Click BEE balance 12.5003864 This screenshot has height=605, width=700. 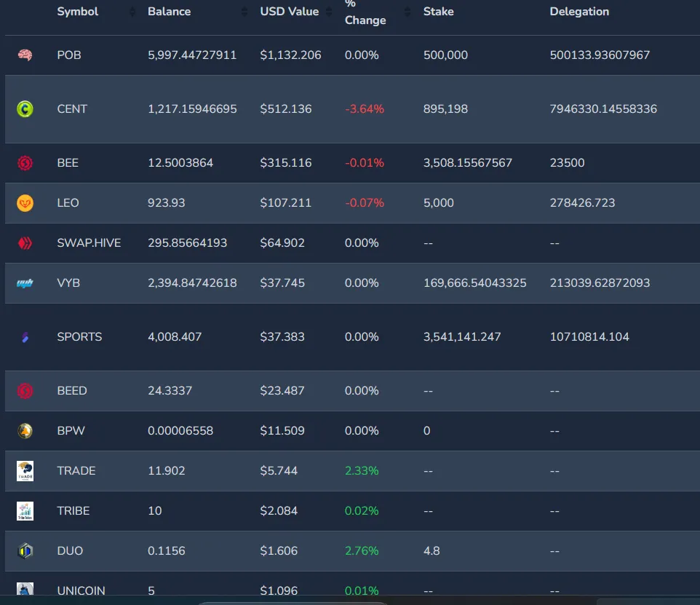180,162
